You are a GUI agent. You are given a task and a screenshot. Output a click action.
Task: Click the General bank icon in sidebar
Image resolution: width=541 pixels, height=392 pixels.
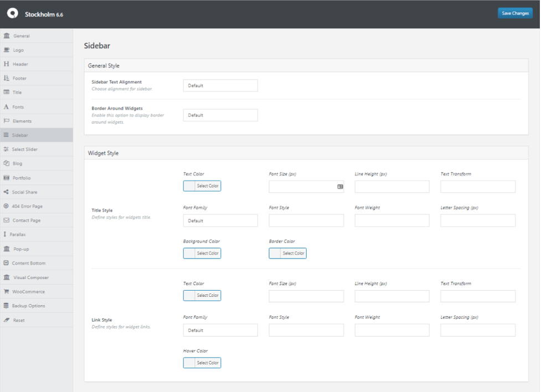coord(7,35)
